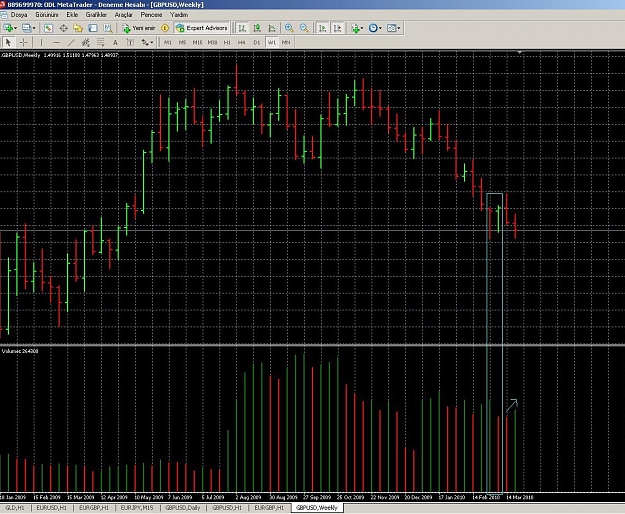
Task: Select the Trendline drawing tool
Action: tap(71, 42)
